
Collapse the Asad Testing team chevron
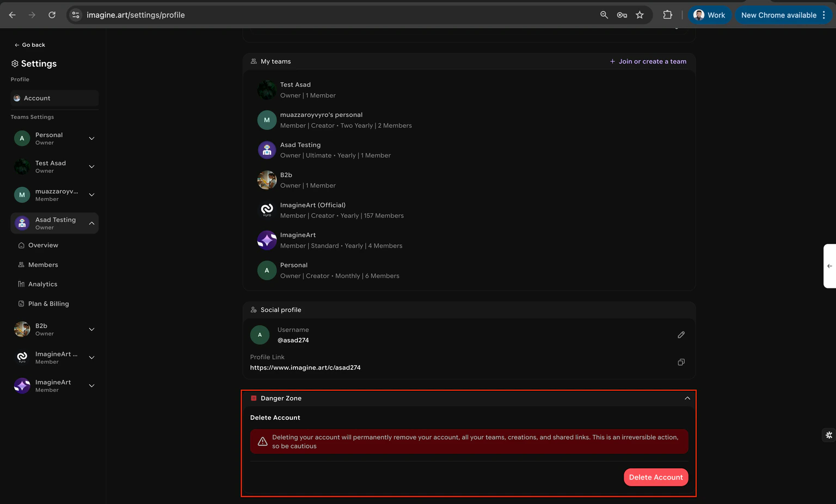(x=91, y=223)
